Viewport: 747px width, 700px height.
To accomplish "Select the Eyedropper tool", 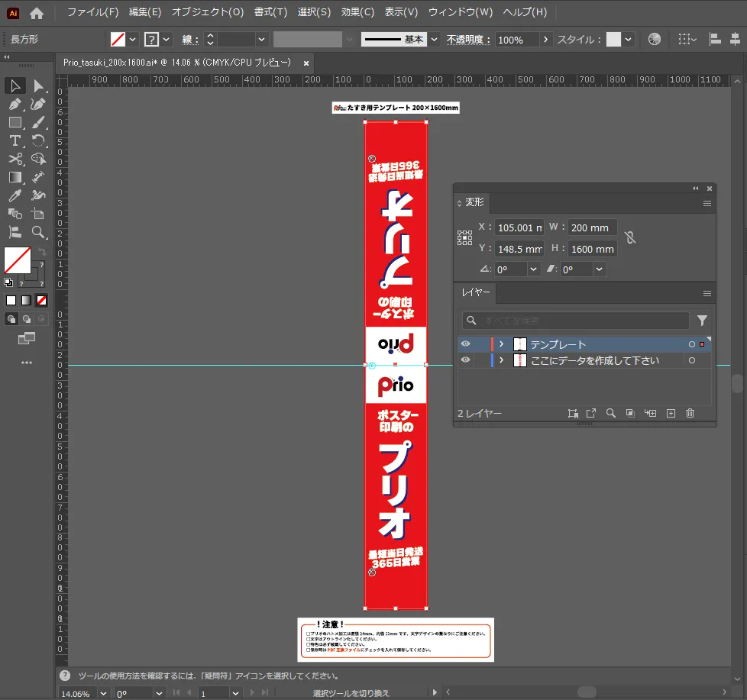I will 15,195.
